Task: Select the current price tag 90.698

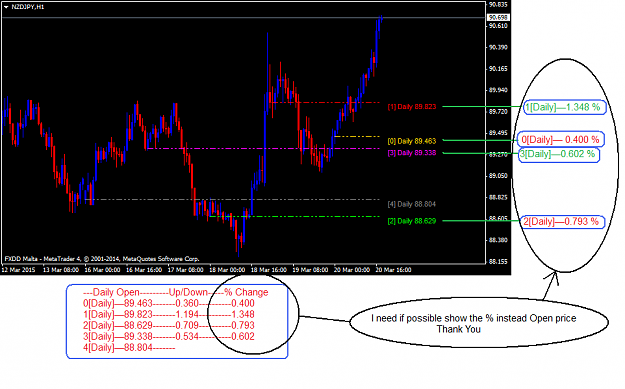Action: 498,18
